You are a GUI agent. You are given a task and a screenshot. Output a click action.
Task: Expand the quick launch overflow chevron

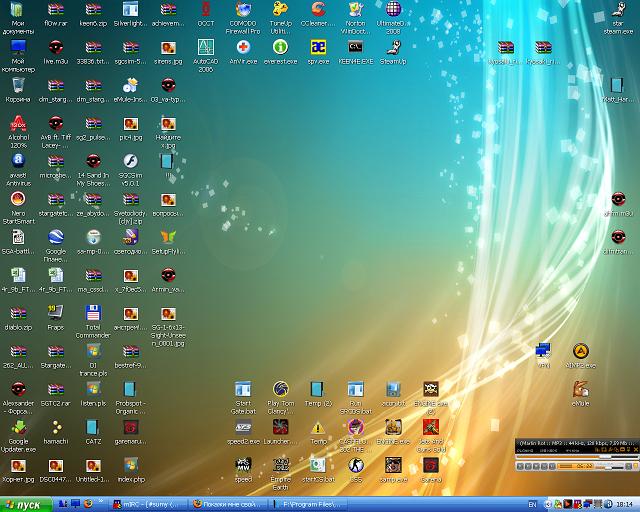[101, 503]
